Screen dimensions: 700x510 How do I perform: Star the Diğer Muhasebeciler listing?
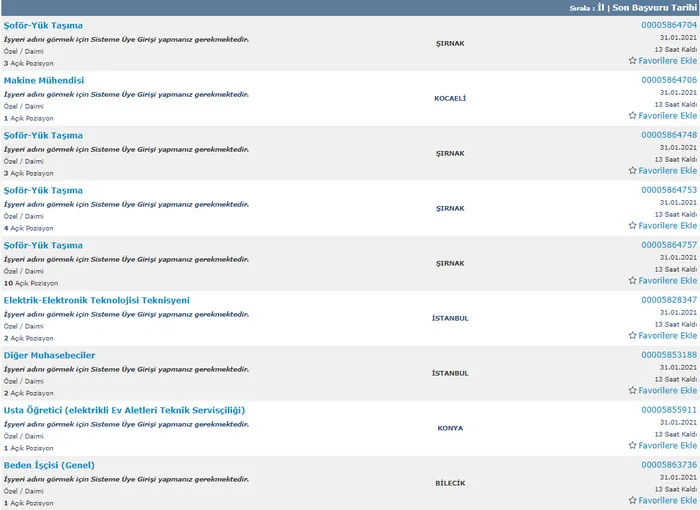coord(632,390)
